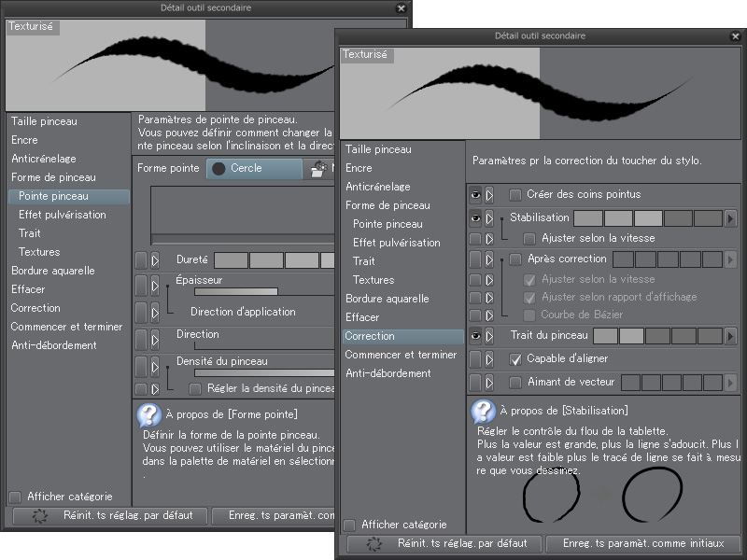Enable the Aimant de vecteur checkbox

tap(515, 383)
